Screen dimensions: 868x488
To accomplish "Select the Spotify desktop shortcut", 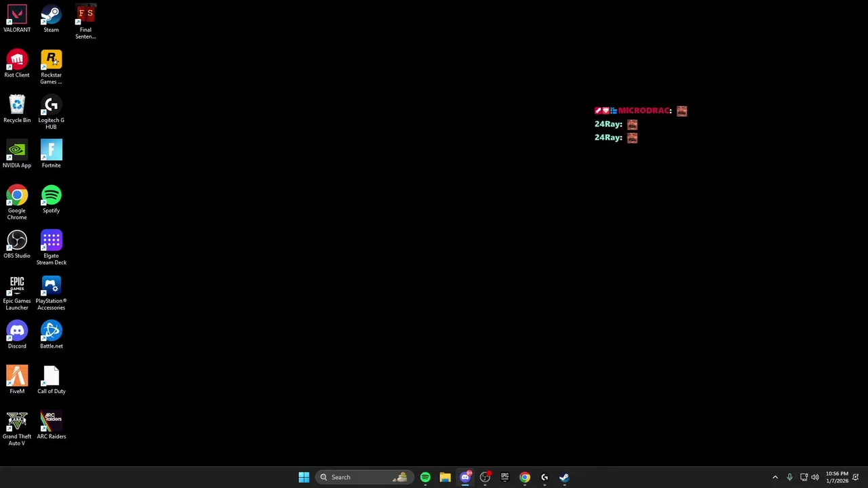I will pos(51,199).
